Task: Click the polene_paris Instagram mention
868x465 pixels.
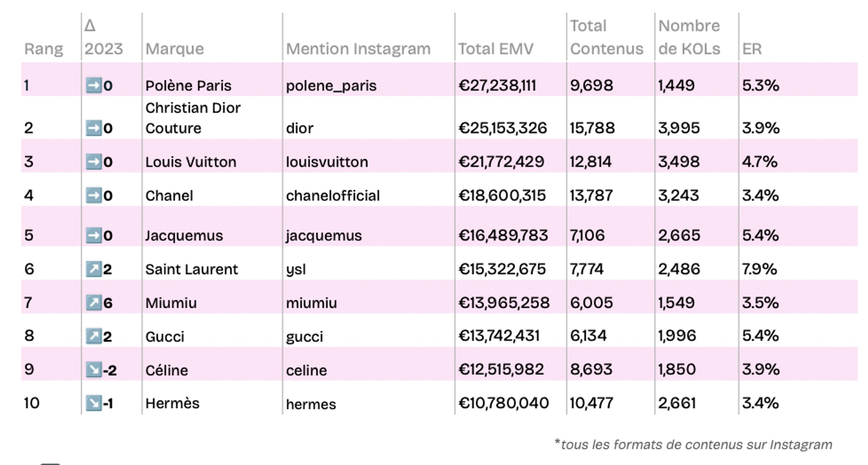Action: click(331, 86)
